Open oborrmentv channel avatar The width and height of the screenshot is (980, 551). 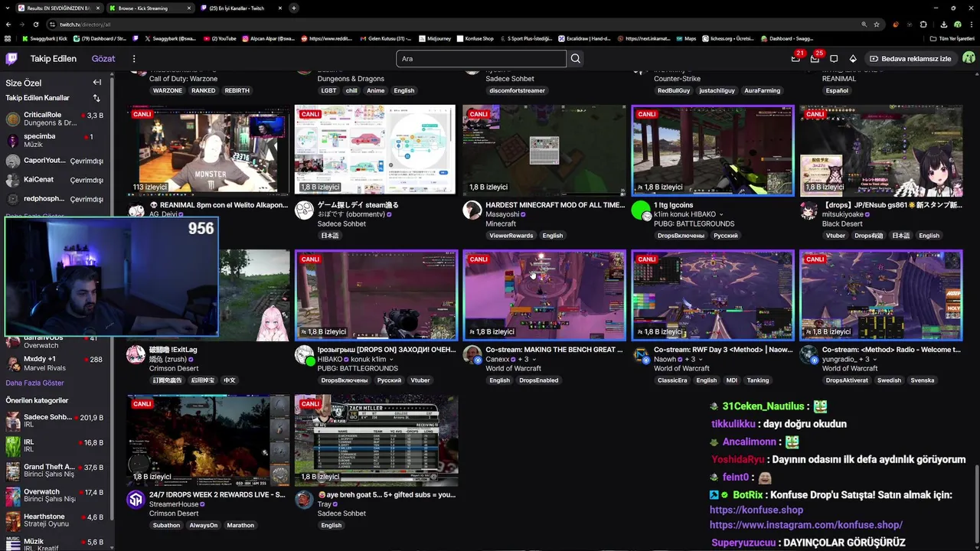coord(304,210)
